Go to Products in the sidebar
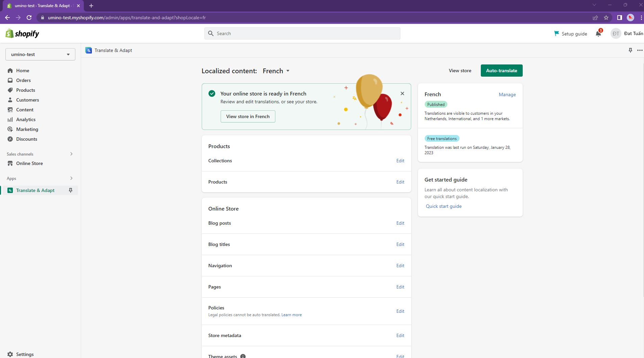644x358 pixels. tap(26, 90)
